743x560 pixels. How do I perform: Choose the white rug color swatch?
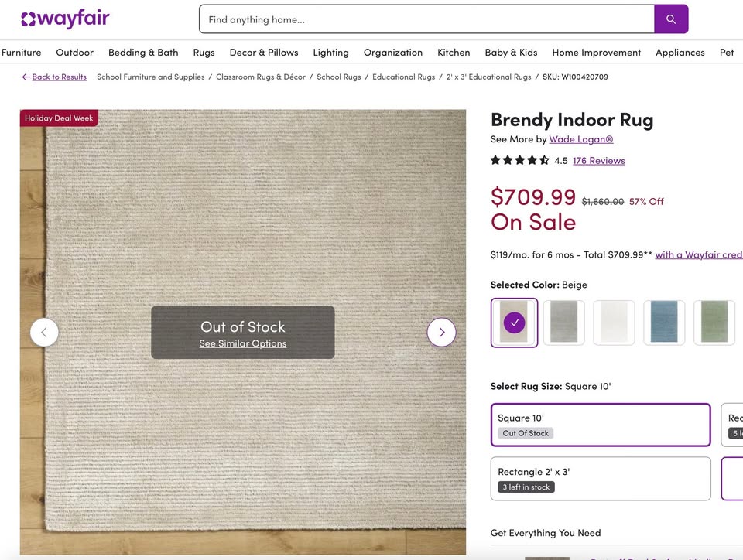[x=614, y=323]
